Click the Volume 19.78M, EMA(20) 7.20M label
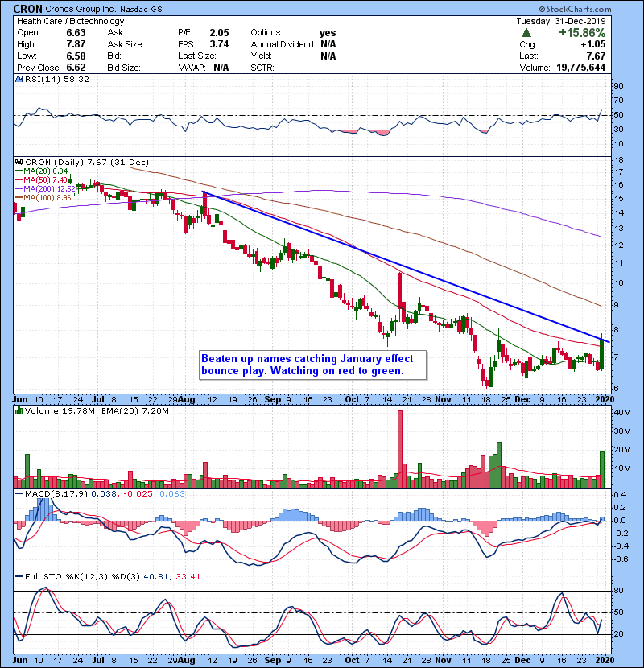This screenshot has width=644, height=668. coord(97,411)
